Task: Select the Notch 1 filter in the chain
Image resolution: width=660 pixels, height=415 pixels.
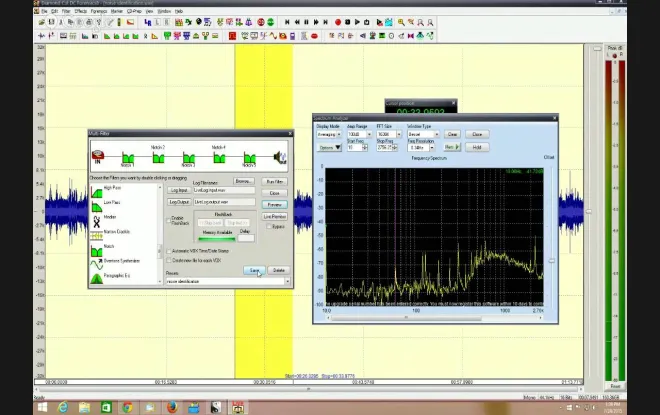Action: tap(128, 159)
